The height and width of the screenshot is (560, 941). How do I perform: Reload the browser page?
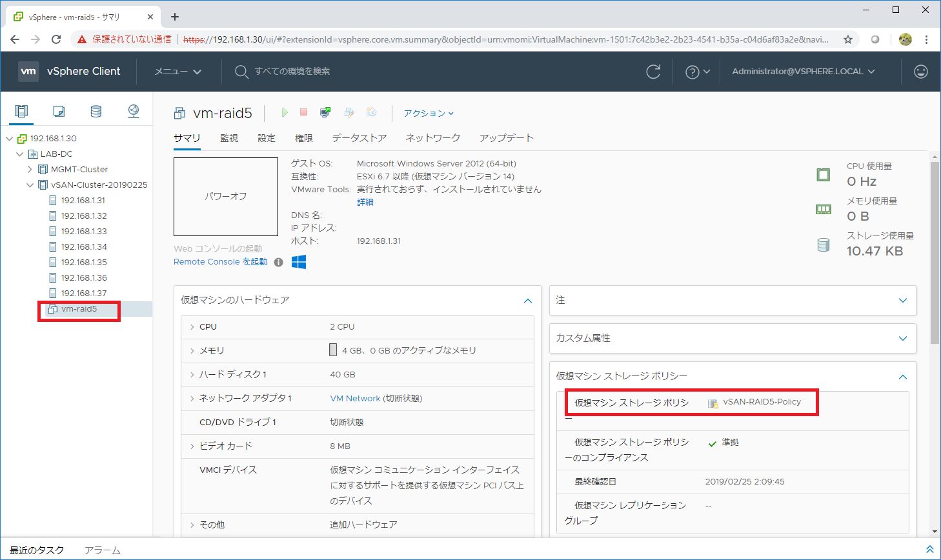point(56,39)
